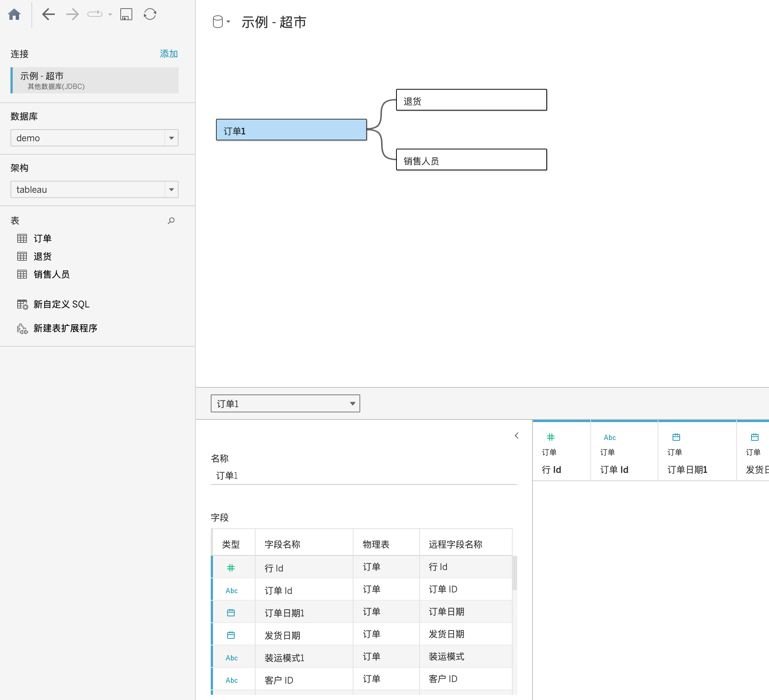Select the 销售人员 box on the canvas
Screen dimensions: 769x700
point(471,160)
